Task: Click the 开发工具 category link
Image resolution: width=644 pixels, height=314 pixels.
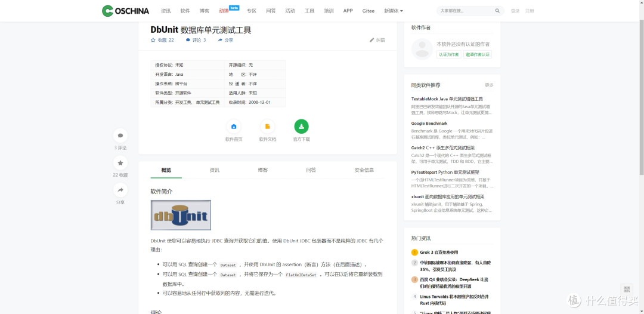Action: (x=183, y=102)
